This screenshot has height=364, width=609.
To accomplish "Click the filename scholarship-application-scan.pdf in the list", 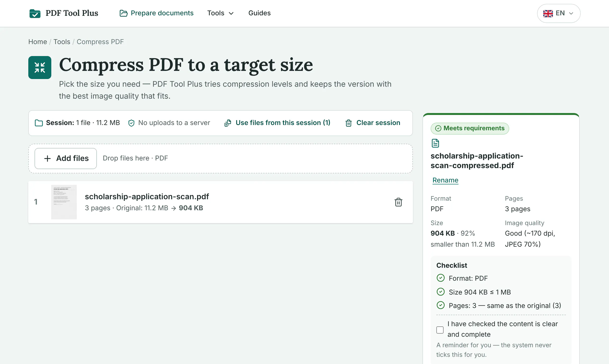I will (x=147, y=197).
